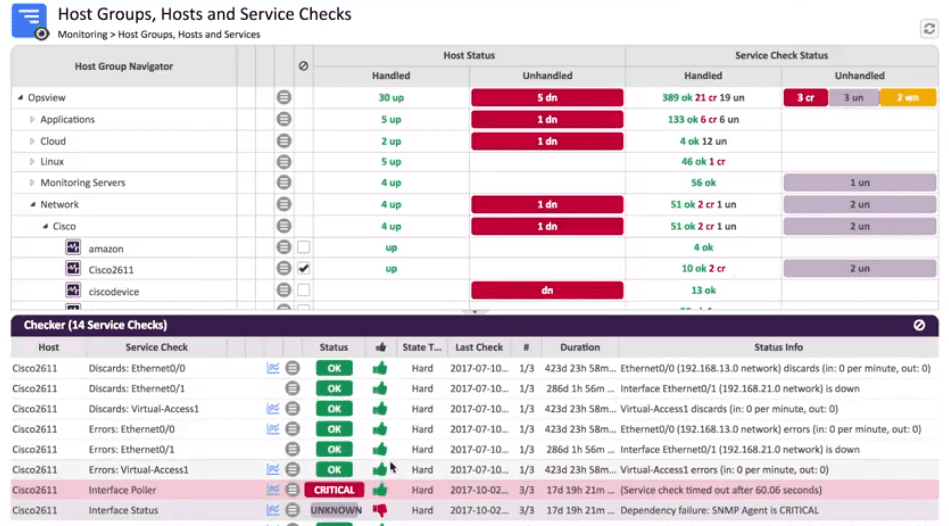Click the UNKNOWN status badge for Interface Status
The image size is (949, 526).
(336, 510)
